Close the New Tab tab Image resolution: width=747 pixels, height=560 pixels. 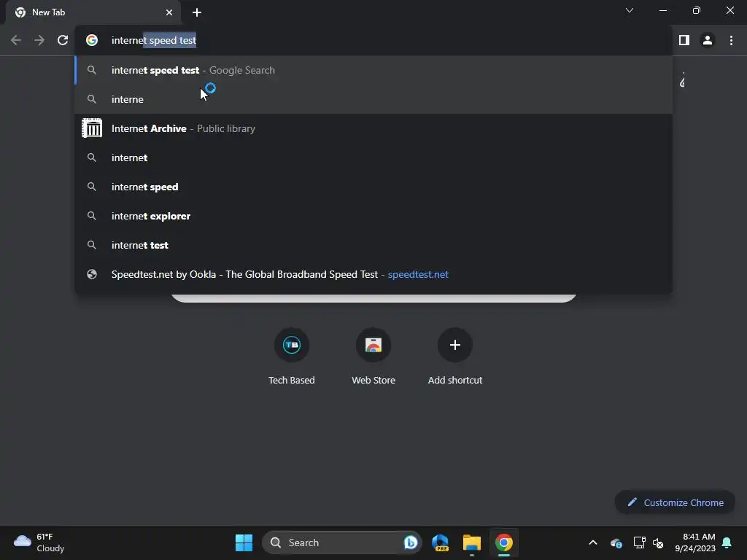point(169,12)
